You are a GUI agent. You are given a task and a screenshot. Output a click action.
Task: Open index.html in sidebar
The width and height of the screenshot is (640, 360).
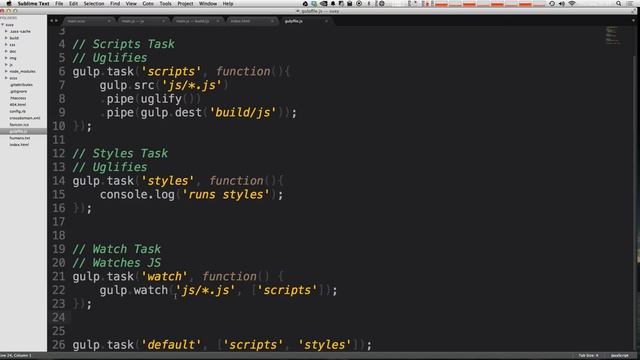pos(19,144)
